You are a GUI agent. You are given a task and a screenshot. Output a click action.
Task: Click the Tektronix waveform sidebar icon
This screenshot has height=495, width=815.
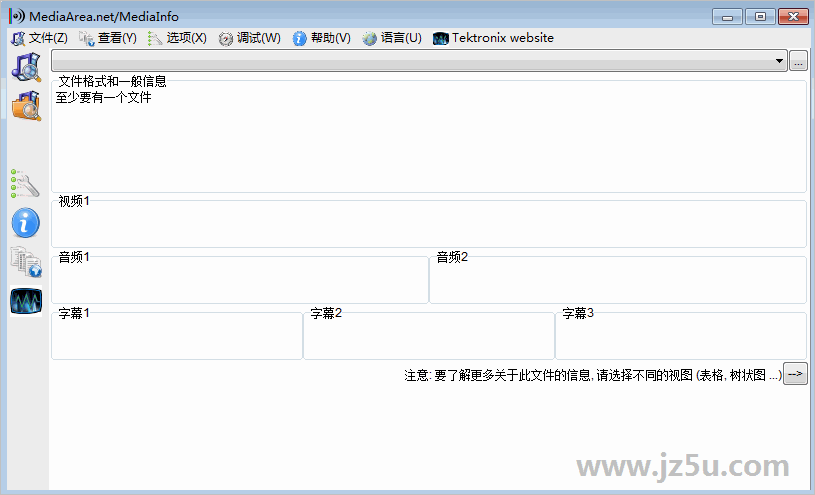[x=26, y=301]
